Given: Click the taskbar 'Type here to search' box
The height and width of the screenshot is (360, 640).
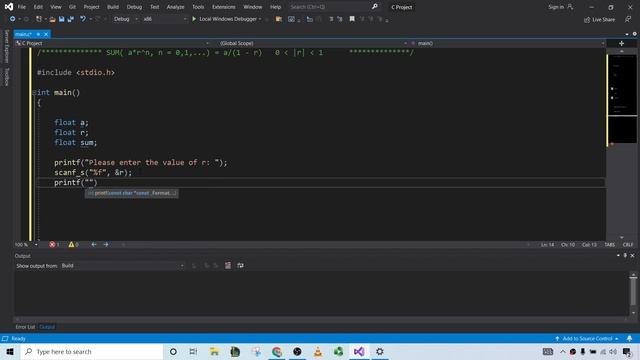Looking at the screenshot, I should pos(92,351).
